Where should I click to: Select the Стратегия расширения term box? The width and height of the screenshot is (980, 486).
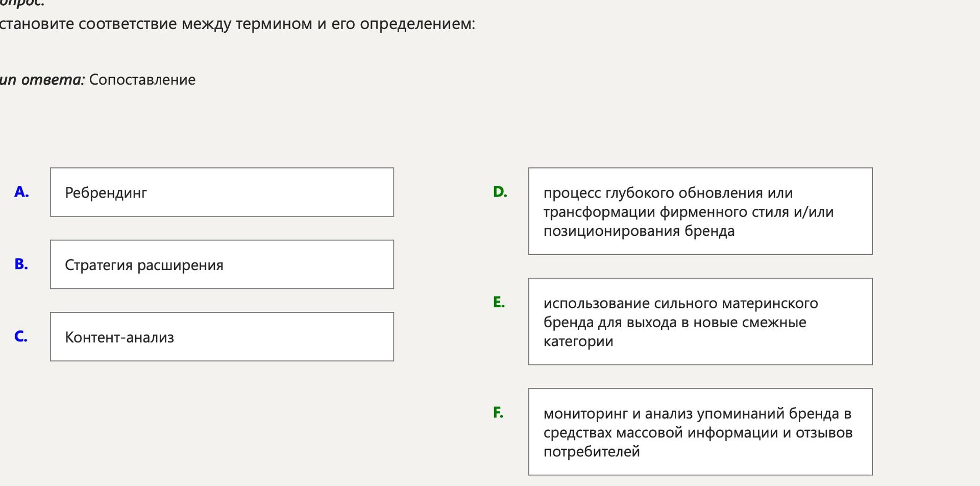point(222,264)
